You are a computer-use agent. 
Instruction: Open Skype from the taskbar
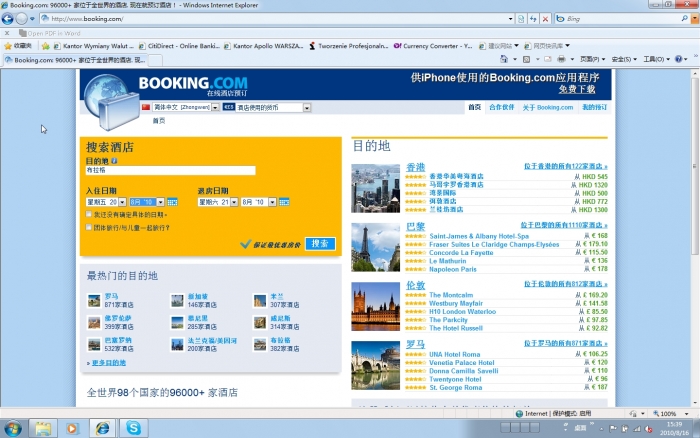coord(132,427)
